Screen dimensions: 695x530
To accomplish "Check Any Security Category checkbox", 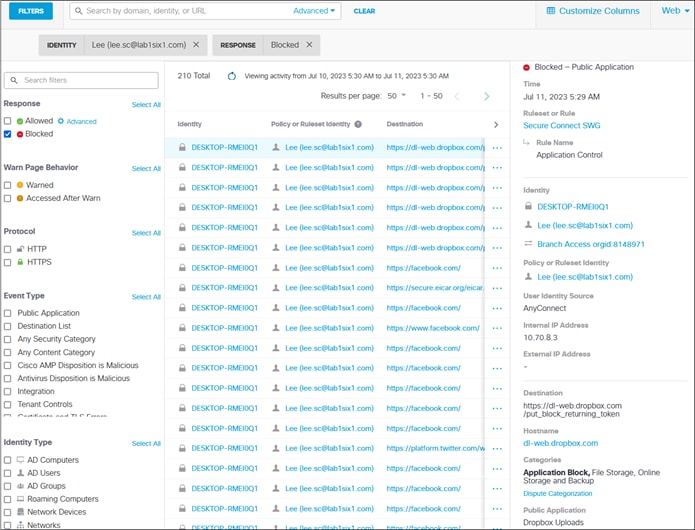I will [x=8, y=339].
